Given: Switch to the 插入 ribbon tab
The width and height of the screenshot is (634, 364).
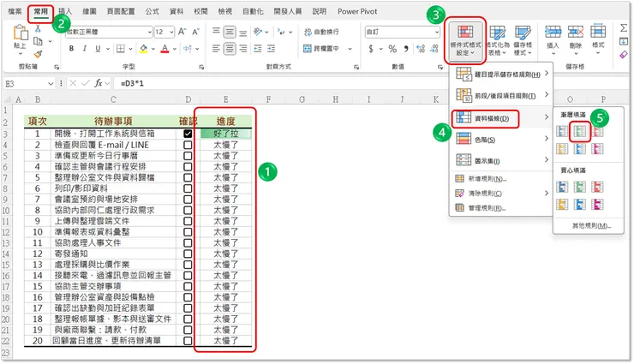Looking at the screenshot, I should coord(65,11).
